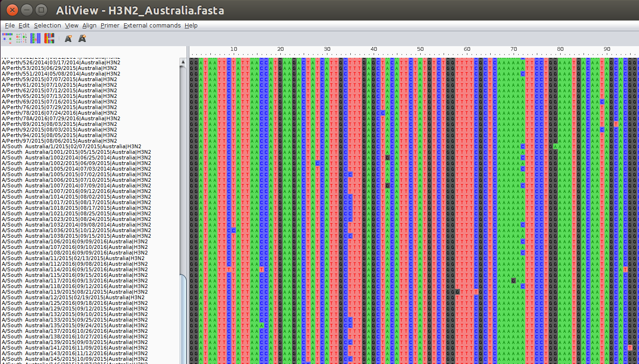Select sequence A/South Australia/1021/2015
The height and width of the screenshot is (364, 639).
(76, 213)
